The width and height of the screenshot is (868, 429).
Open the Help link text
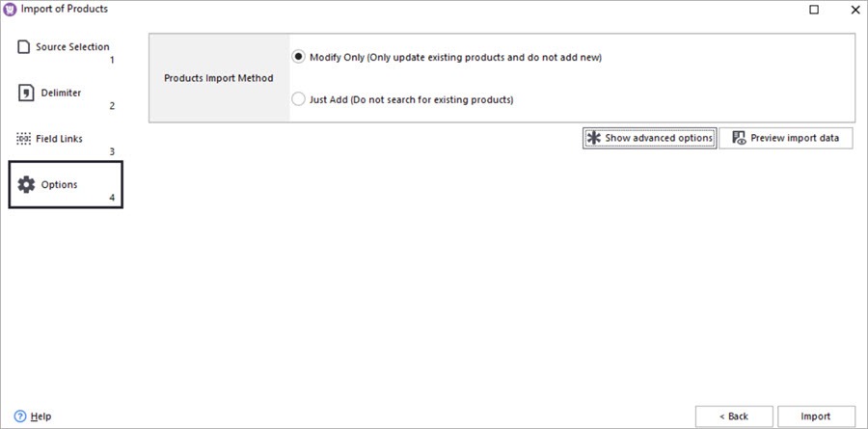click(41, 416)
